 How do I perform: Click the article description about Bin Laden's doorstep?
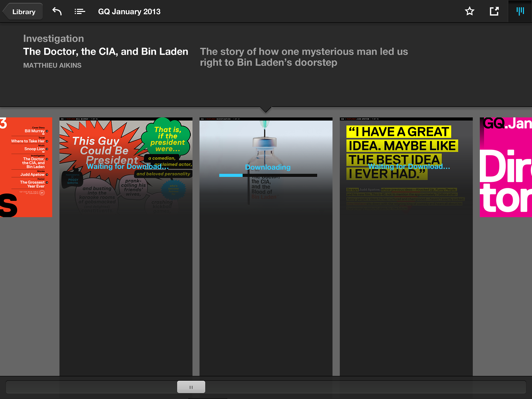[304, 57]
